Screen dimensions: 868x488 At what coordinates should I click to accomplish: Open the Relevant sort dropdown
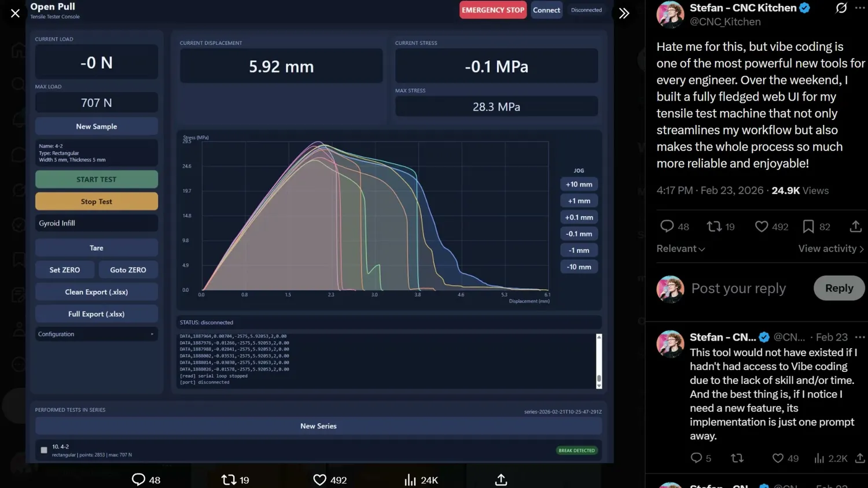[681, 249]
